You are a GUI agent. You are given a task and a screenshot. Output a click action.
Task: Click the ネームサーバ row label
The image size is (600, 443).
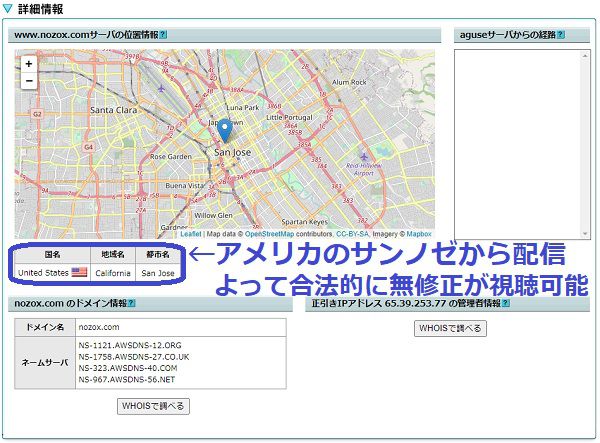pos(45,363)
